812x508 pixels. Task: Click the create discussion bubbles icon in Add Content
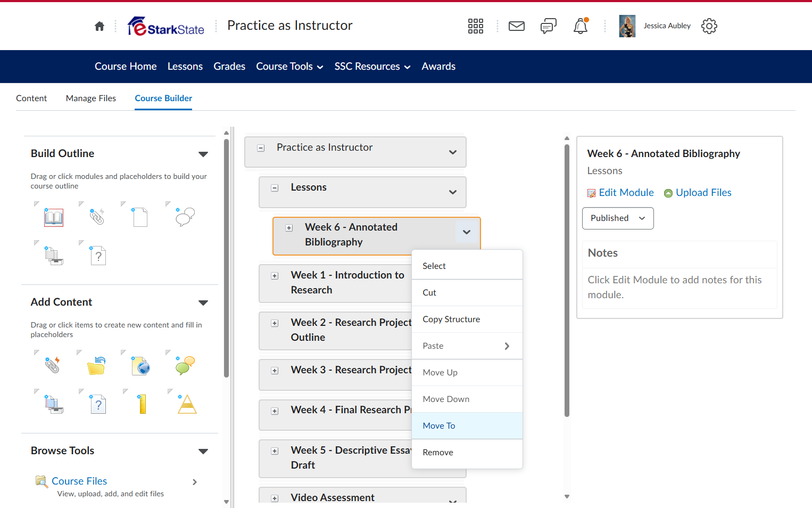point(185,365)
